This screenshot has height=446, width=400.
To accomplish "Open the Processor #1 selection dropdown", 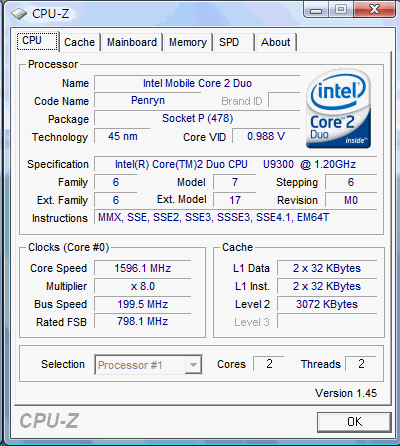I will pyautogui.click(x=148, y=365).
